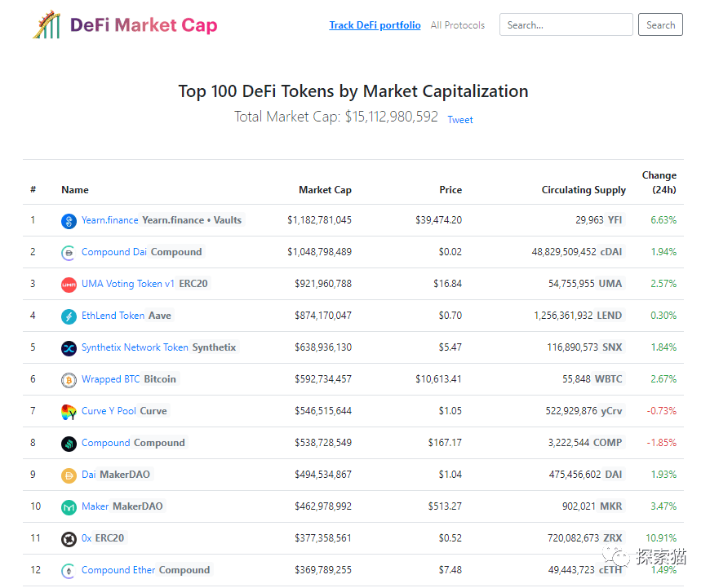This screenshot has width=710, height=588.
Task: Open the Dai token link
Action: [x=88, y=475]
